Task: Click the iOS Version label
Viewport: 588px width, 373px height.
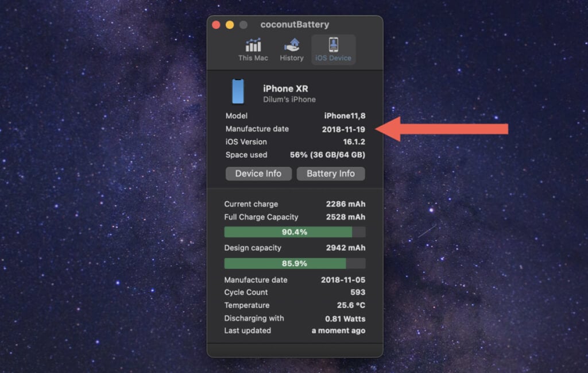Action: [246, 142]
